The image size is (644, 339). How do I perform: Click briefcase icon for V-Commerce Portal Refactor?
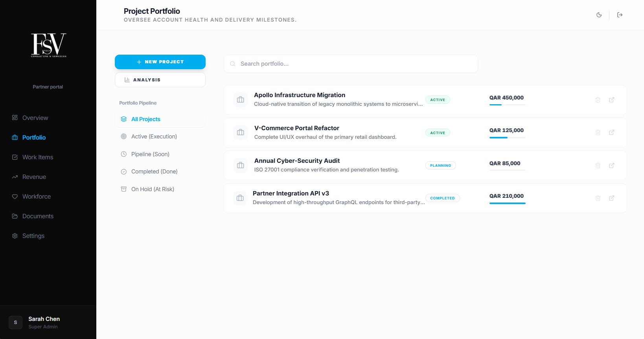tap(241, 133)
